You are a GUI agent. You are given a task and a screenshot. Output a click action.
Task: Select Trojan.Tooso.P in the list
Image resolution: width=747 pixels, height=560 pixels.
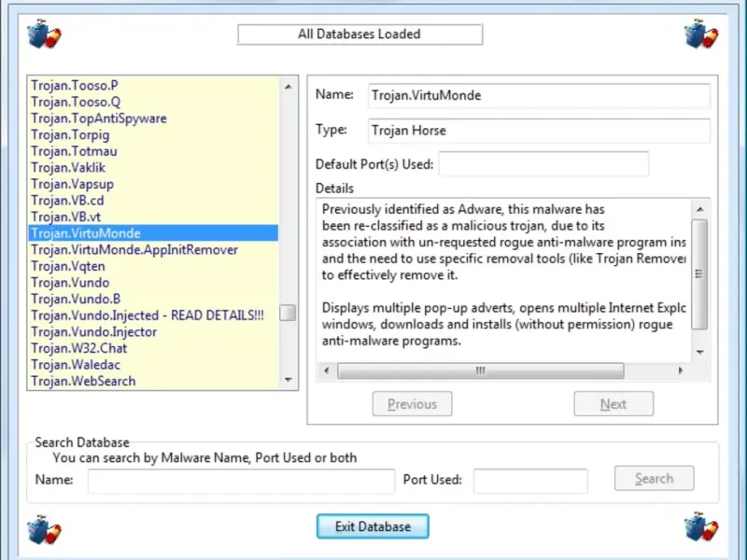click(153, 85)
